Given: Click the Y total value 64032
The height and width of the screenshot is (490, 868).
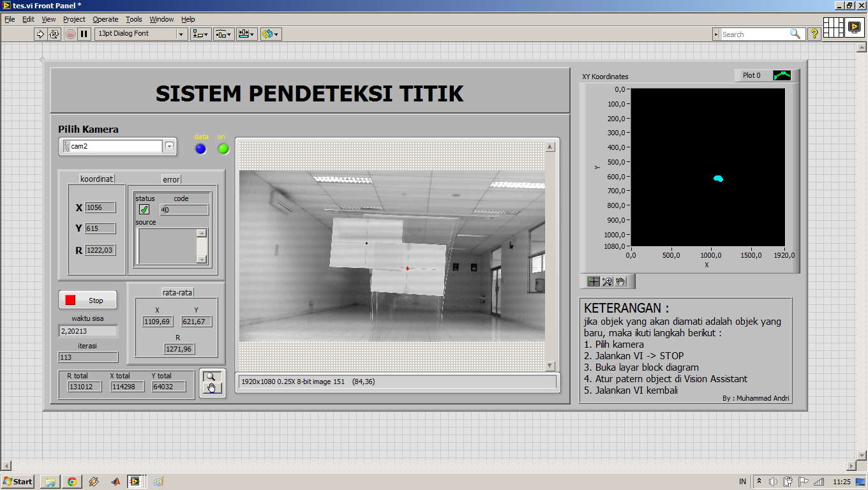Looking at the screenshot, I should (169, 387).
